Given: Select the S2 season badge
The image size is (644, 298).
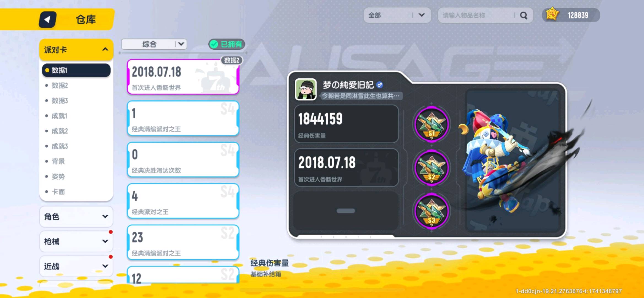Looking at the screenshot, I should click(x=432, y=168).
